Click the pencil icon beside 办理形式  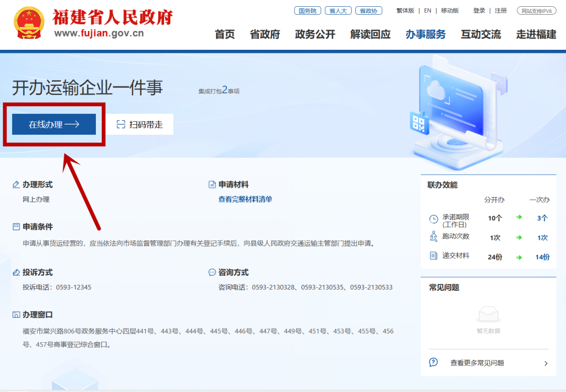15,184
